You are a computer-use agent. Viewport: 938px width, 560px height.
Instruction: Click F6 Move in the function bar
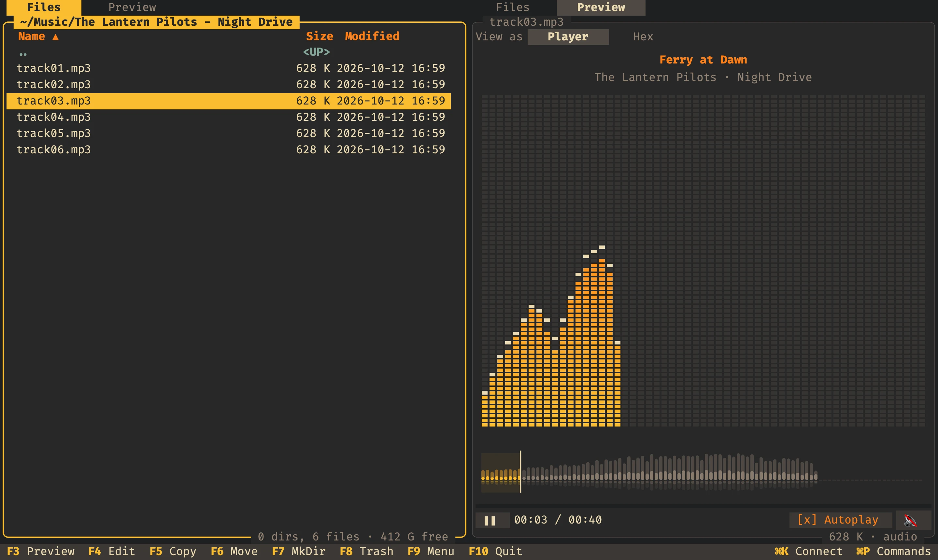(234, 551)
